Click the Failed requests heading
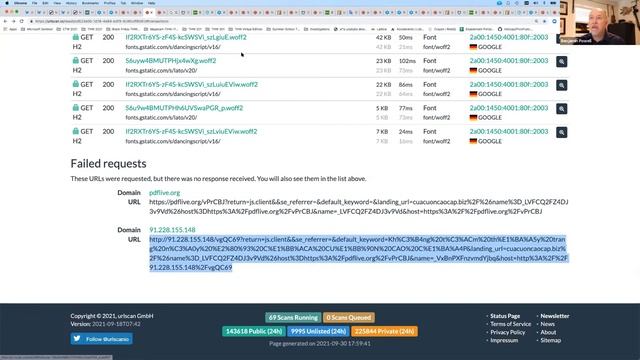 point(108,164)
